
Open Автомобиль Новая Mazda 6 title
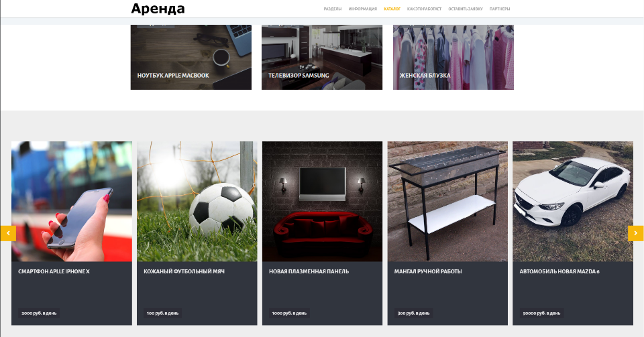[559, 271]
